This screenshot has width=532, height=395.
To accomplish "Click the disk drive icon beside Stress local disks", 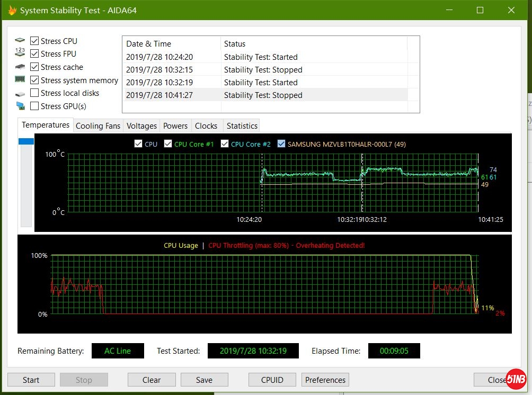I will click(x=20, y=93).
